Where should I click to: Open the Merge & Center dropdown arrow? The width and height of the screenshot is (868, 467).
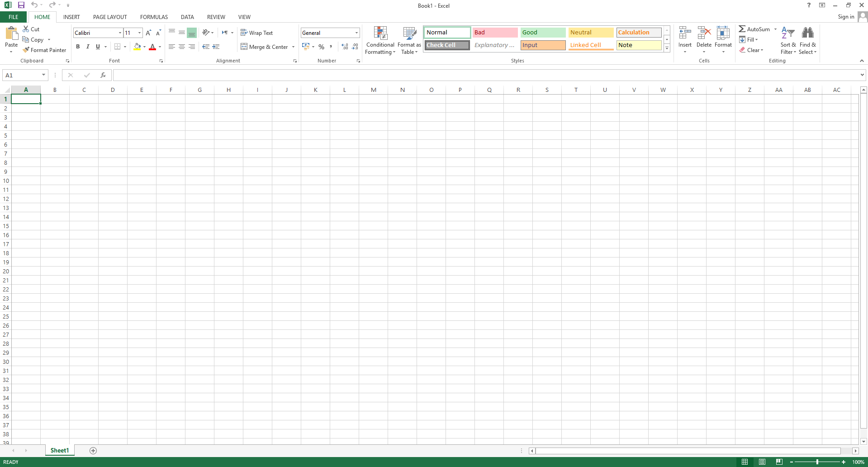click(x=293, y=47)
